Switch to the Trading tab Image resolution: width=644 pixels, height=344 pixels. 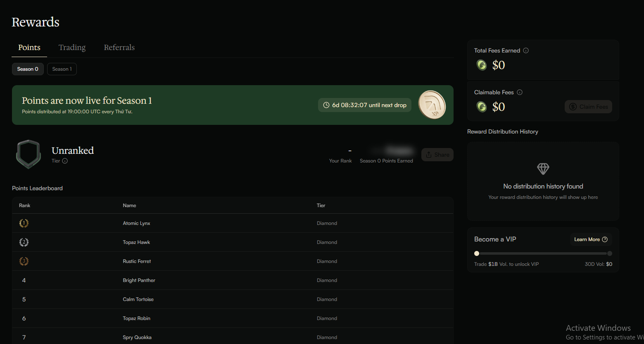pos(72,48)
